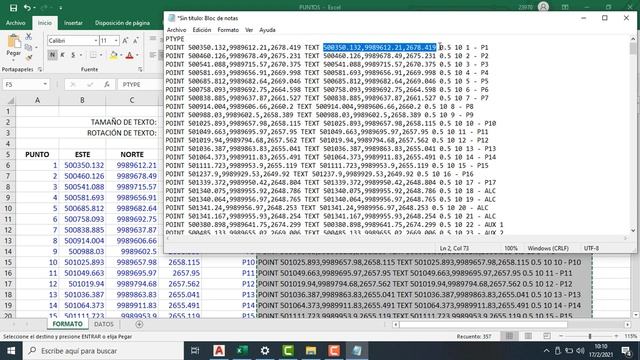Open the notification center icon

626,351
